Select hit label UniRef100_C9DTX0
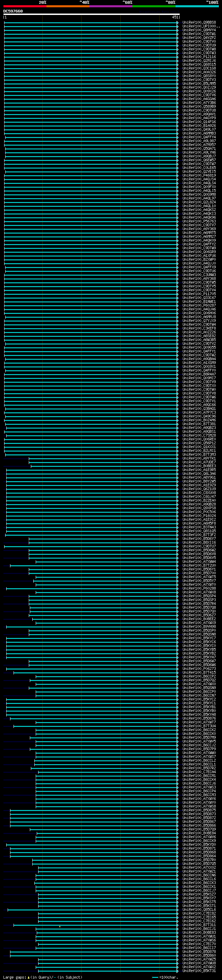This screenshot has width=222, height=980. coord(199,386)
